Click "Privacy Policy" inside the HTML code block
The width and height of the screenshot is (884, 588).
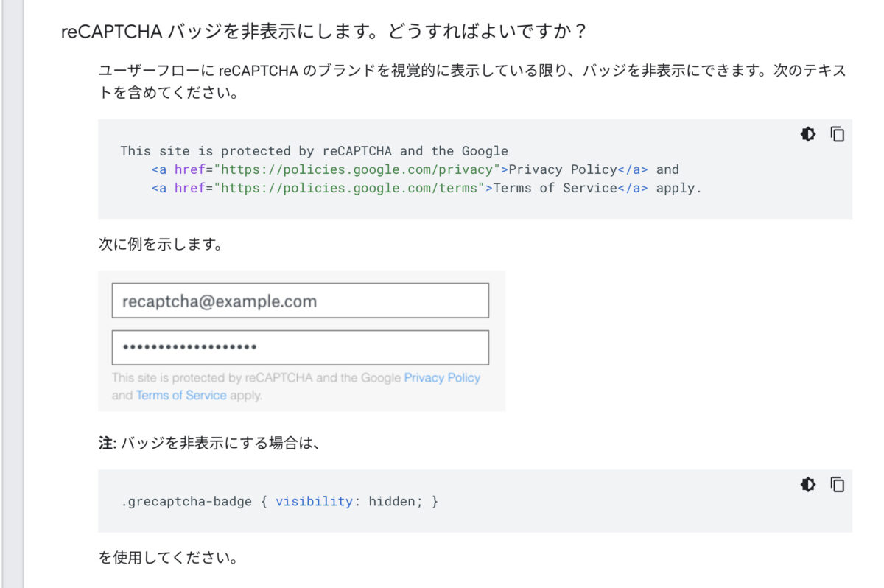pyautogui.click(x=563, y=169)
